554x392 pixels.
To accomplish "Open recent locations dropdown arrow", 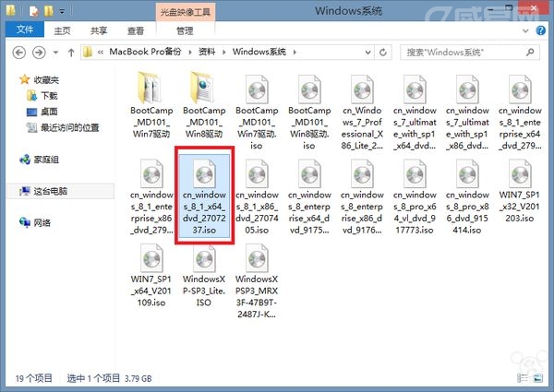I will (55, 53).
